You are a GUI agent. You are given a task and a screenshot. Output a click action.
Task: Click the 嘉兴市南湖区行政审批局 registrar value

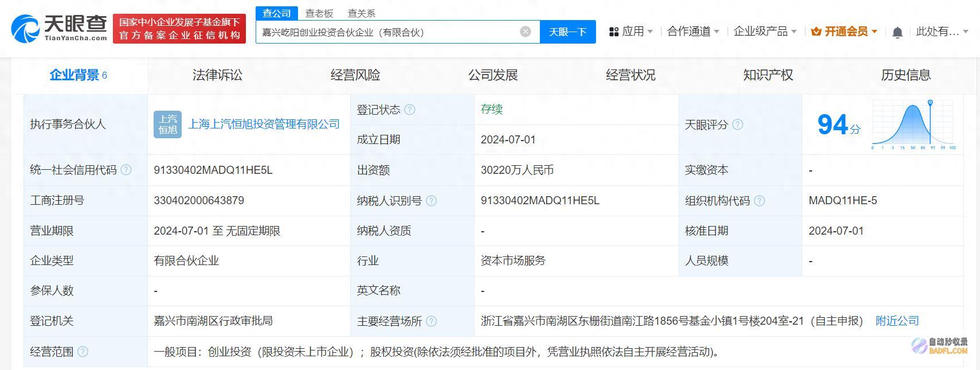[213, 321]
